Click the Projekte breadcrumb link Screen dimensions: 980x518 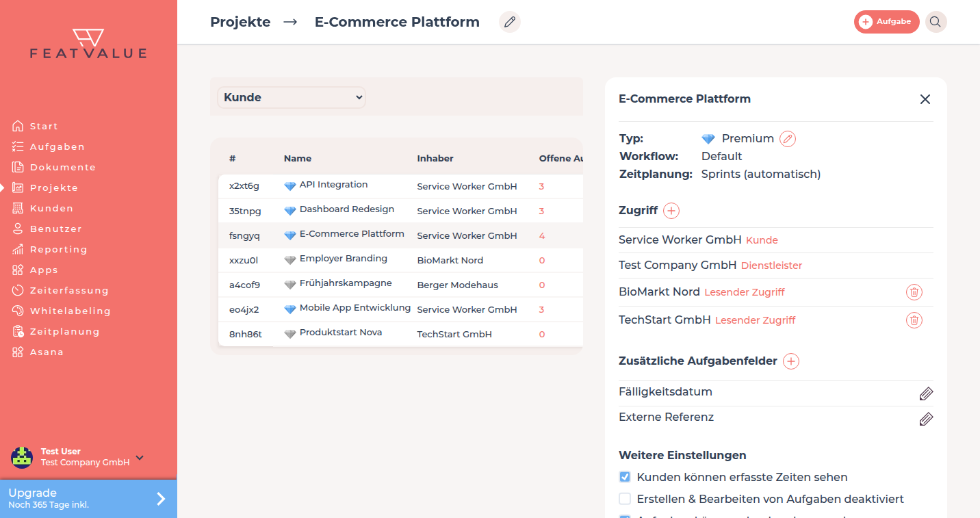click(x=240, y=22)
